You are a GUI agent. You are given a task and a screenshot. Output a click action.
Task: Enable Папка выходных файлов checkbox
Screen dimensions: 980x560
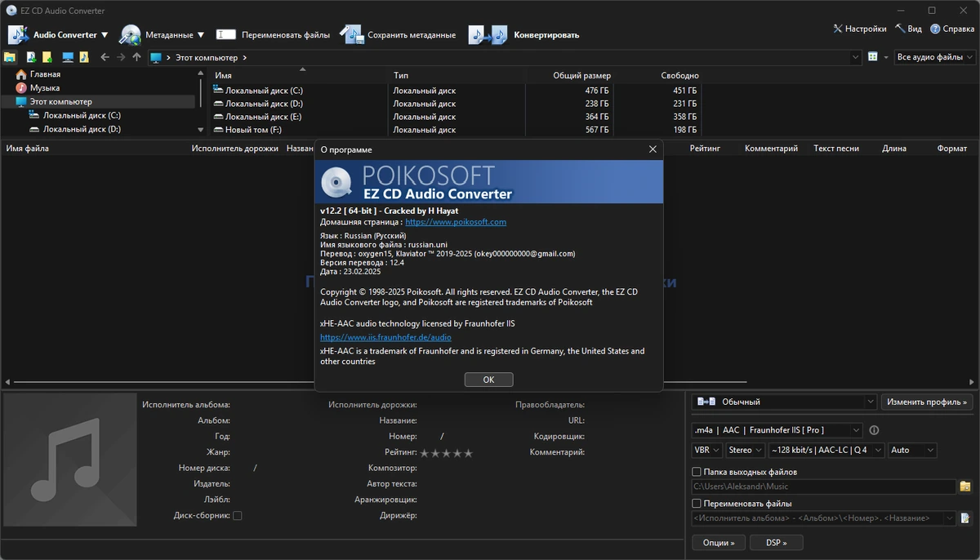[x=697, y=472]
